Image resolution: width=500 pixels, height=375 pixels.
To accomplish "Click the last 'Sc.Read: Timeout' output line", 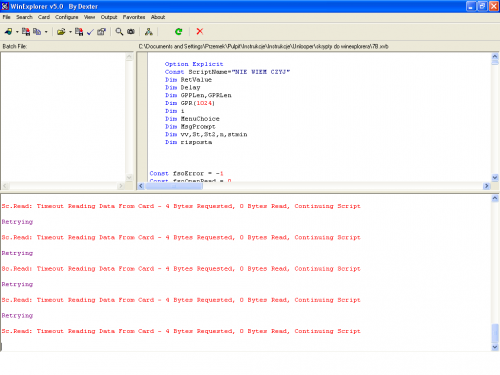I will pyautogui.click(x=181, y=331).
